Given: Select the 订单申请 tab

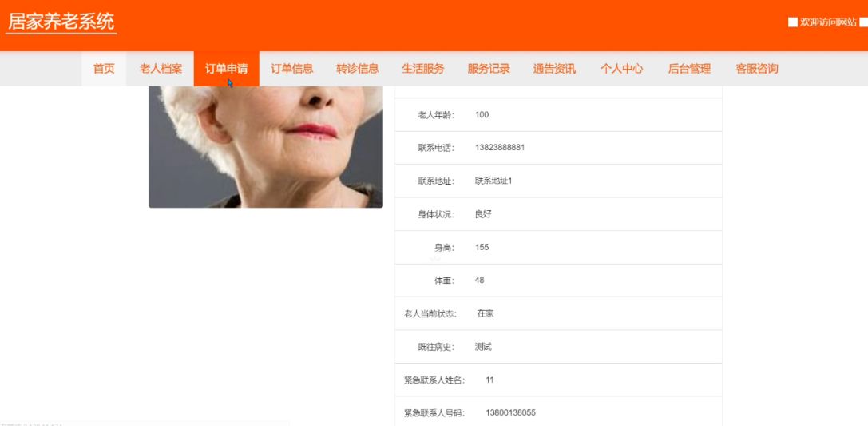Looking at the screenshot, I should tap(227, 69).
